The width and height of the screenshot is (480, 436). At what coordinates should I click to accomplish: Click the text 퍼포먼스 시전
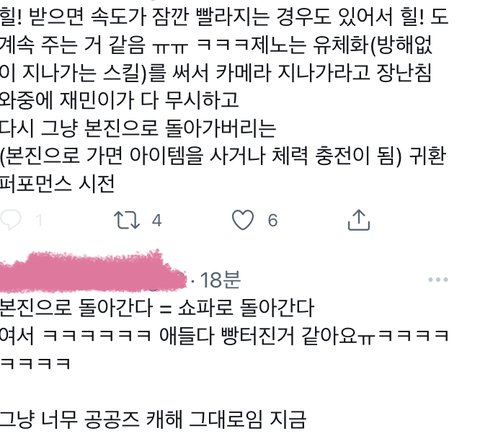[x=57, y=184]
